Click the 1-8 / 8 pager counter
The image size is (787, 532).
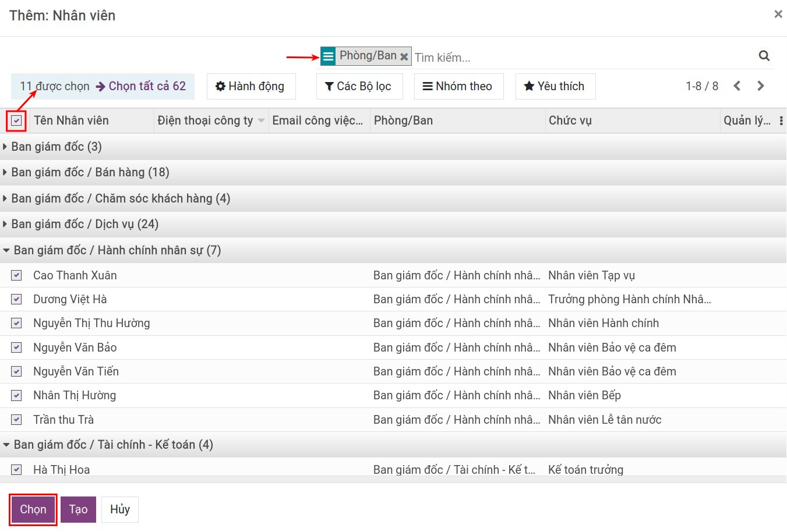pyautogui.click(x=702, y=86)
